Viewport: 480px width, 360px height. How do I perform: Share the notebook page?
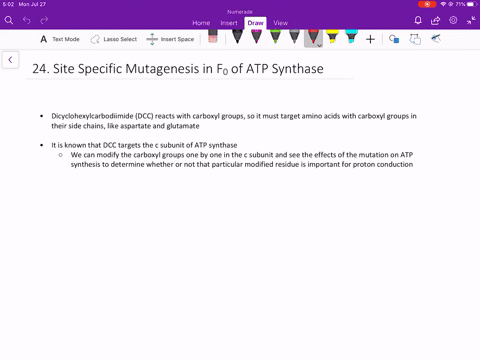[x=435, y=21]
